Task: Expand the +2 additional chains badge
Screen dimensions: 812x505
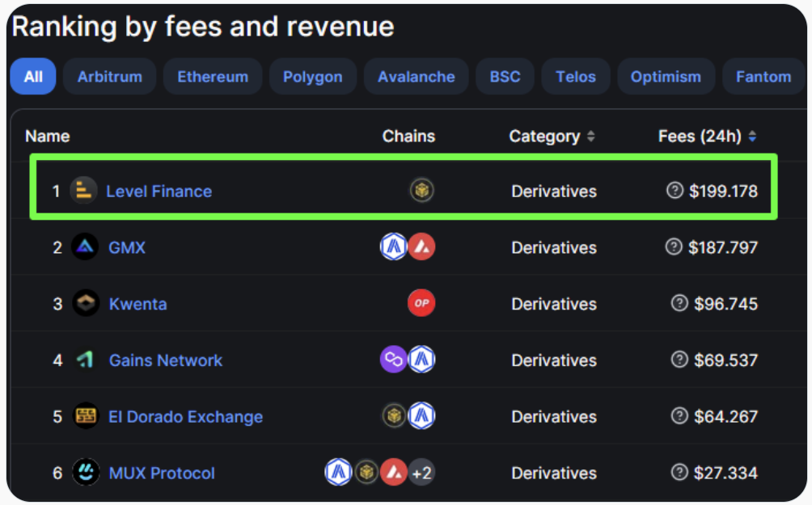Action: [x=421, y=473]
